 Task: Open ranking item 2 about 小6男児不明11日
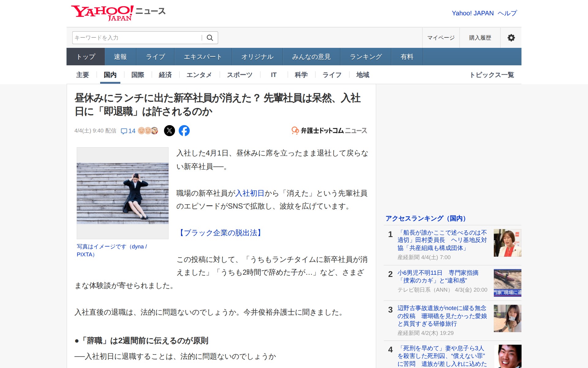[439, 277]
